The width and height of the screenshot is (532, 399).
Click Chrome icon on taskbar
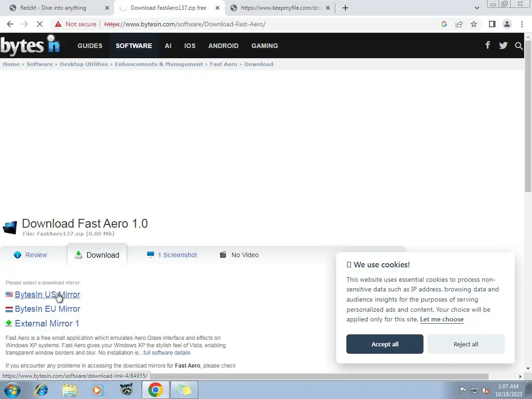click(155, 390)
